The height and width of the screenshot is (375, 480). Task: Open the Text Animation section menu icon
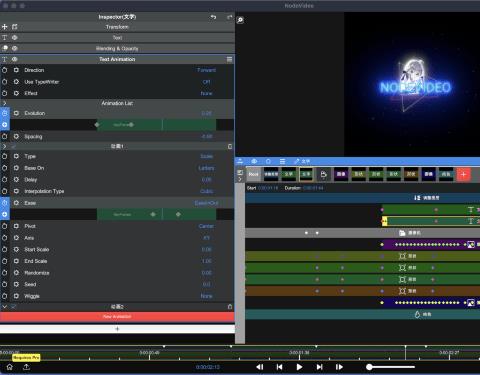point(229,59)
